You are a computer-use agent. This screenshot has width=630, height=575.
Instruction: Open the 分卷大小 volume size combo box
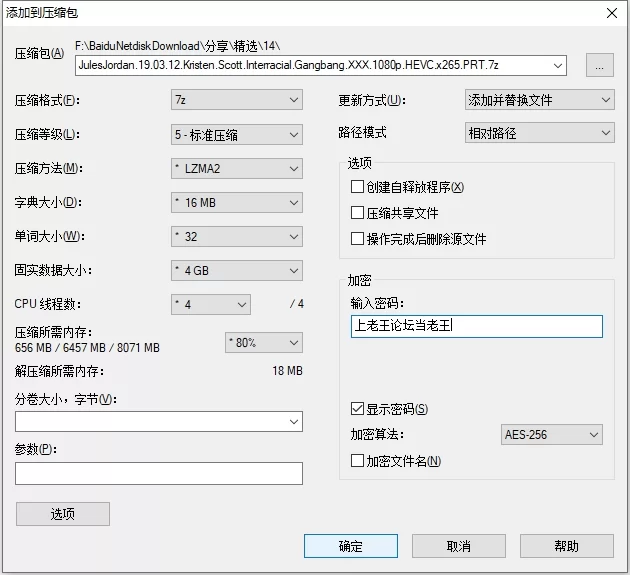(159, 422)
